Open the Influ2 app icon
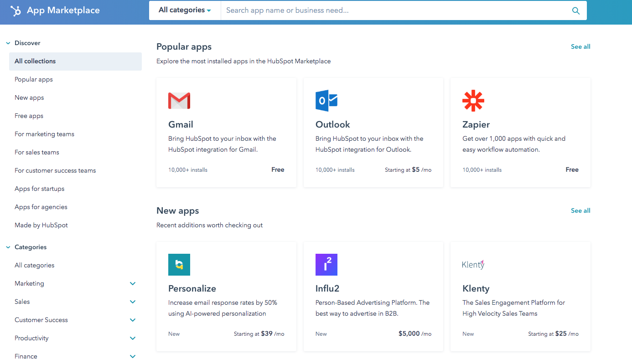Screen dimensions: 632x364 click(326, 265)
